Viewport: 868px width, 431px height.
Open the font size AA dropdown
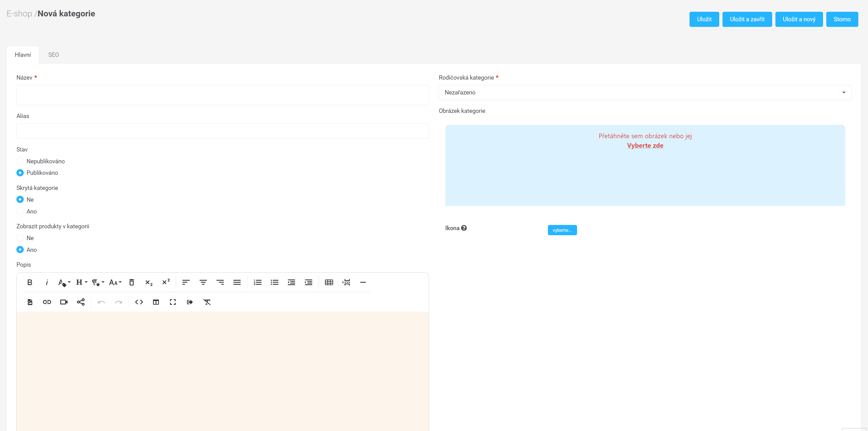click(x=115, y=282)
